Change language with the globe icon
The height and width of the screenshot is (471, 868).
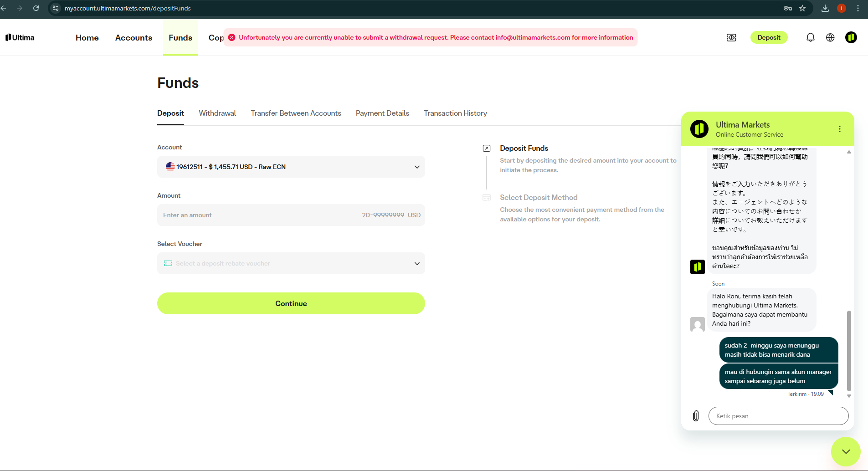830,37
